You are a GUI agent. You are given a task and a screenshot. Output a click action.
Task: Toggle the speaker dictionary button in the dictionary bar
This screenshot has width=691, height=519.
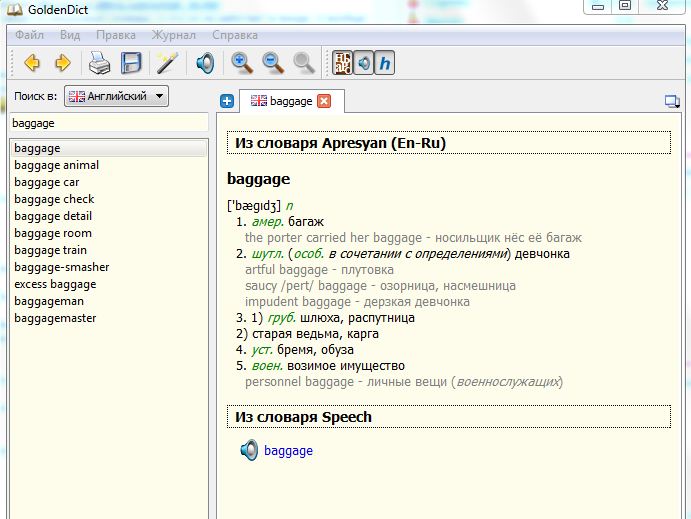(364, 63)
